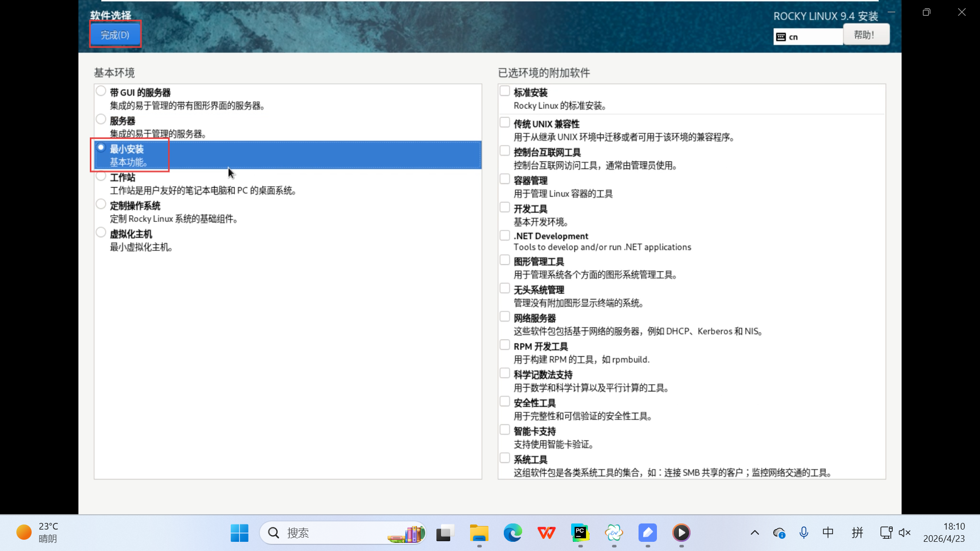Open Windows Start menu icon
This screenshot has height=551, width=980.
point(239,533)
